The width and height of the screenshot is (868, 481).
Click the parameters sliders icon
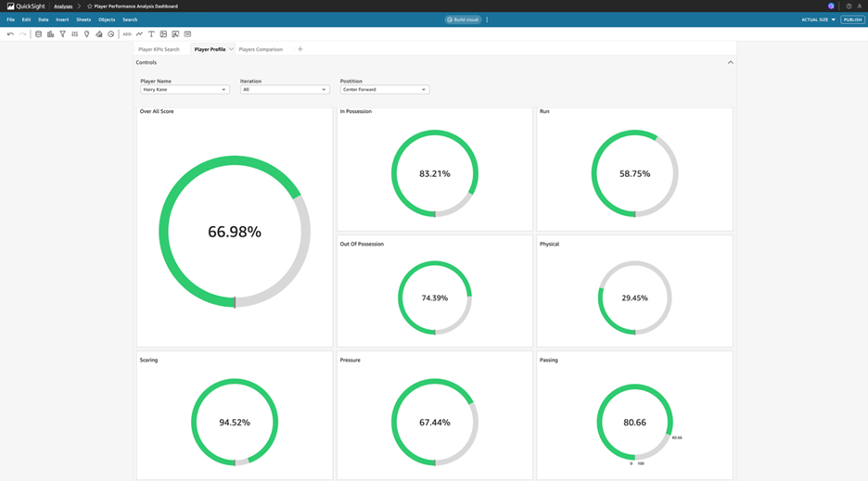click(74, 34)
